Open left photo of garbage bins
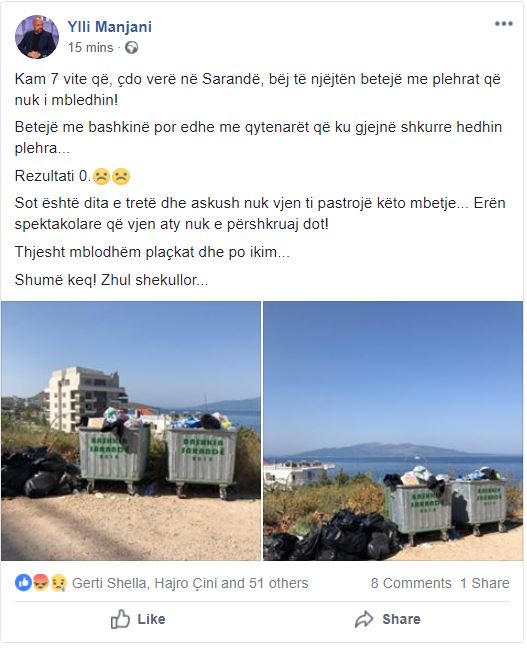Screen dimensions: 527x649 tap(131, 431)
